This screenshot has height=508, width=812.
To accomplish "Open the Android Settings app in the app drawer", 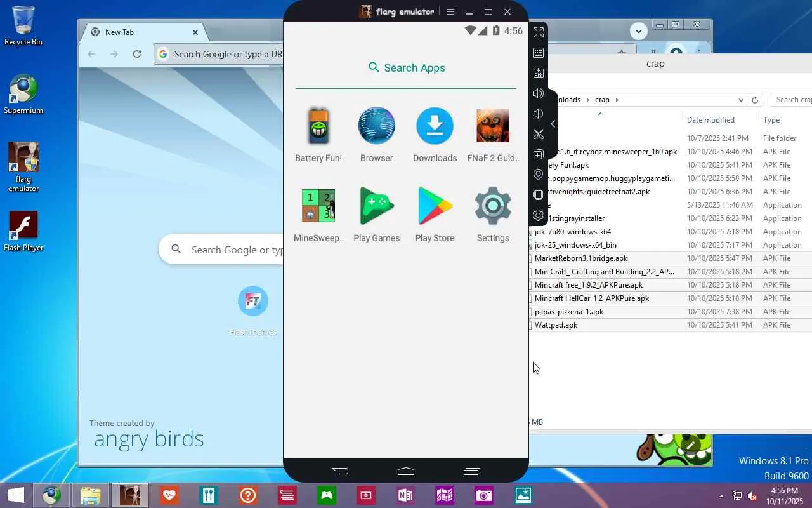I will tap(493, 214).
